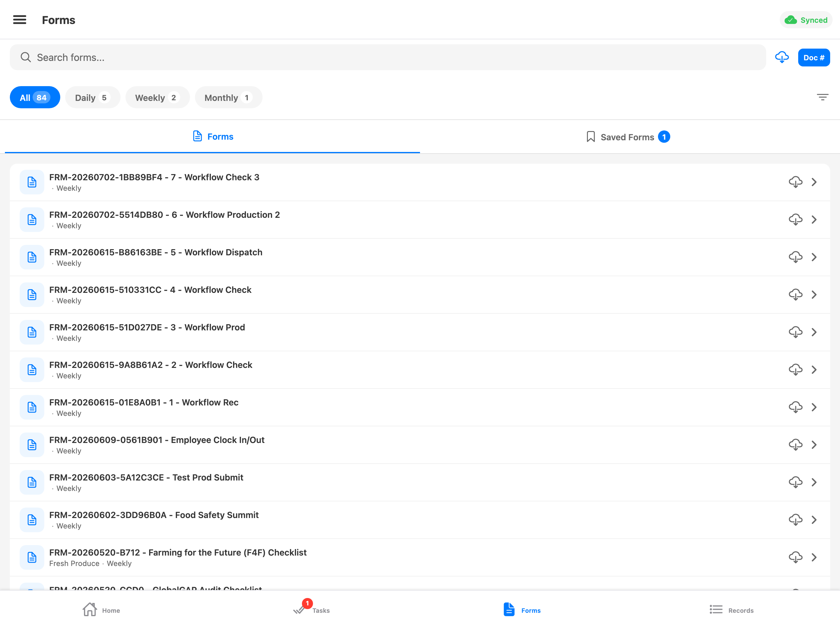
Task: Switch to the Forms list tab
Action: [213, 137]
